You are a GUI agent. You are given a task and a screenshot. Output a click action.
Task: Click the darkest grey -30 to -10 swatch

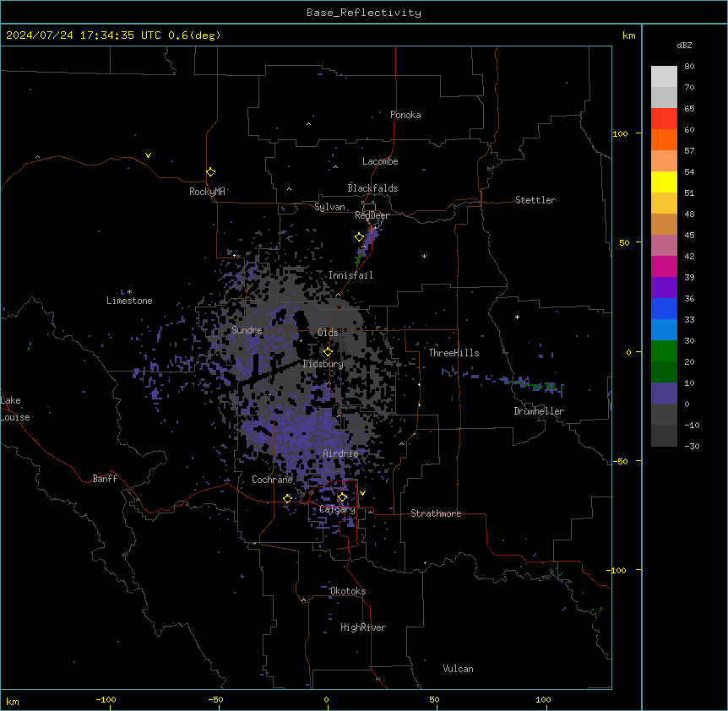(664, 436)
